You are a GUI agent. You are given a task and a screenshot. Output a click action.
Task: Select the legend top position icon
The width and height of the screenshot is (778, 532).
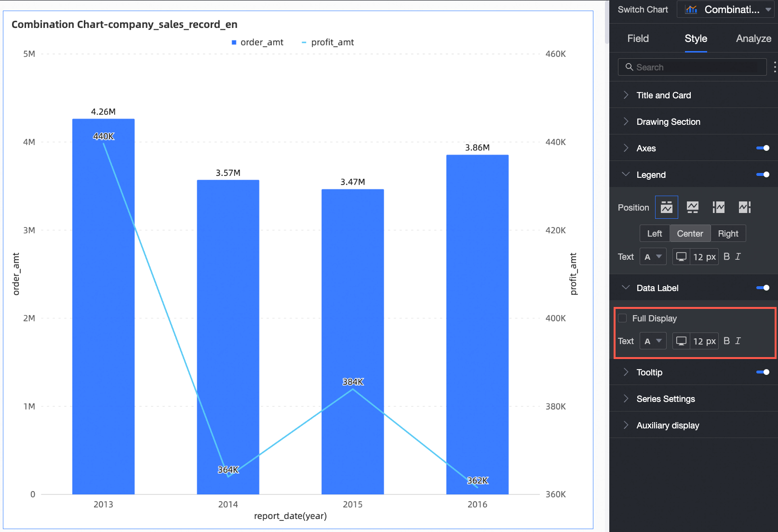(667, 207)
